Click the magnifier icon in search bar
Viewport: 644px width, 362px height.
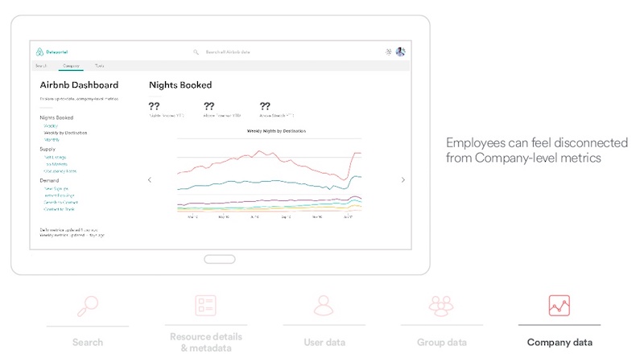[x=196, y=52]
